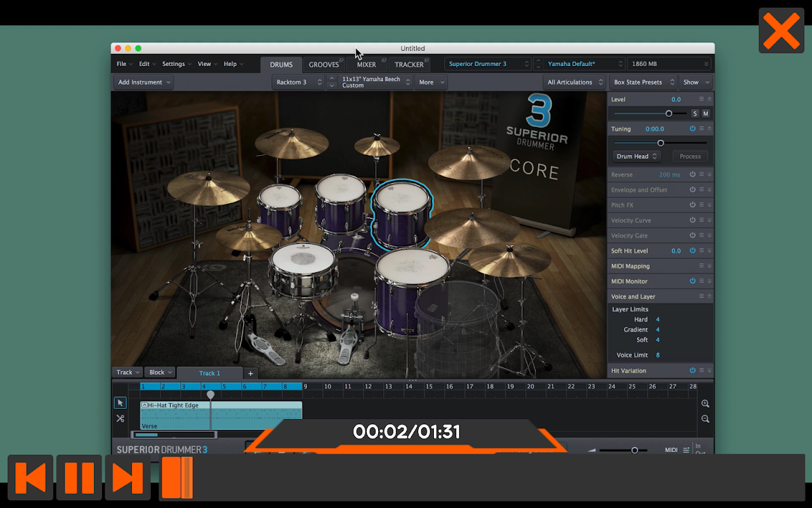Go back to the previous video

tap(30, 478)
